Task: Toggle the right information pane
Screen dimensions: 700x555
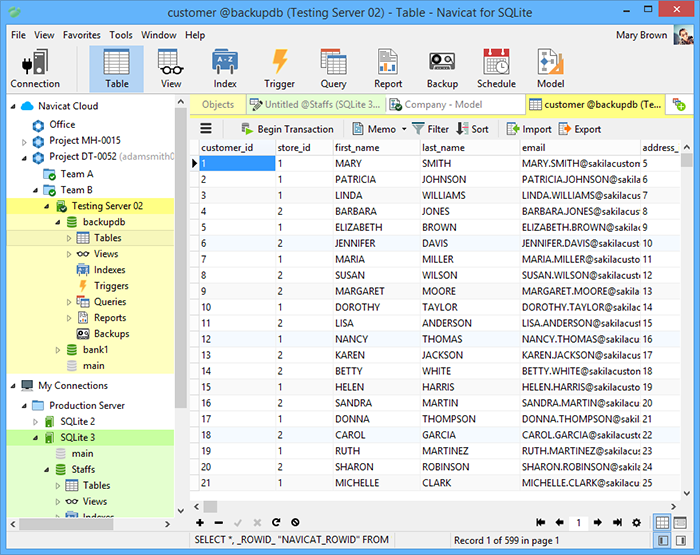Action: [680, 541]
